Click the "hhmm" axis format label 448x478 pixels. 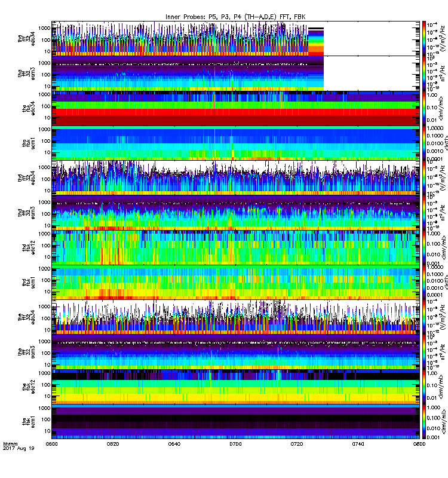point(10,444)
